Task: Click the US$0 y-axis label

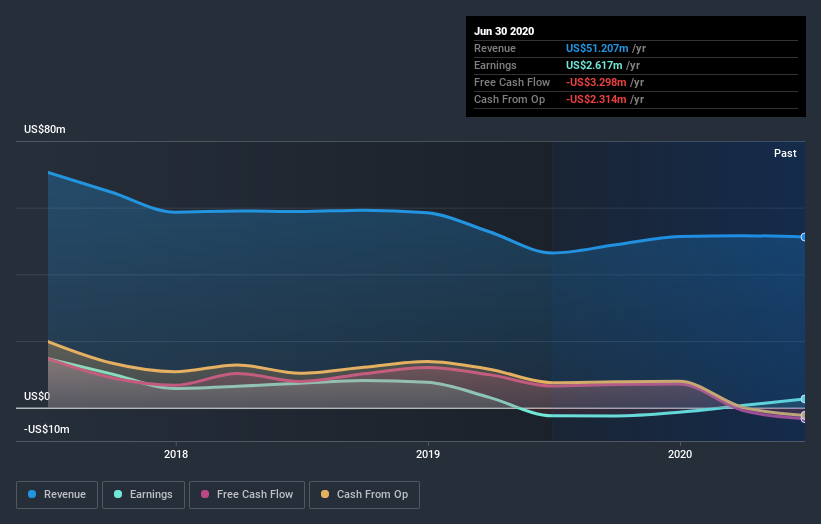Action: tap(37, 396)
